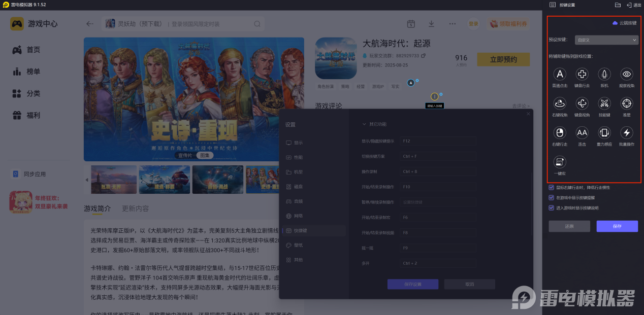Click the 登录 login button
644x315 pixels.
[473, 24]
